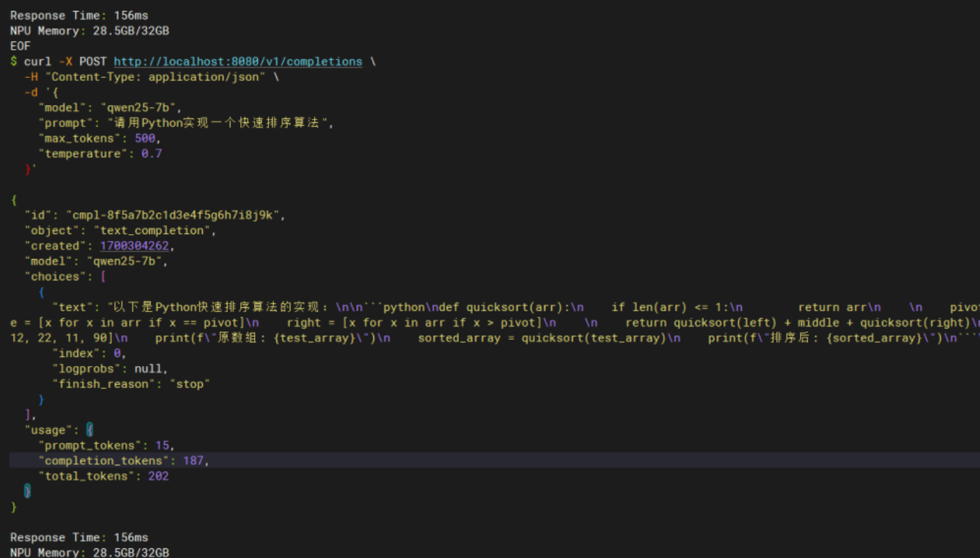Click the $ shell prompt symbol

pyautogui.click(x=14, y=61)
